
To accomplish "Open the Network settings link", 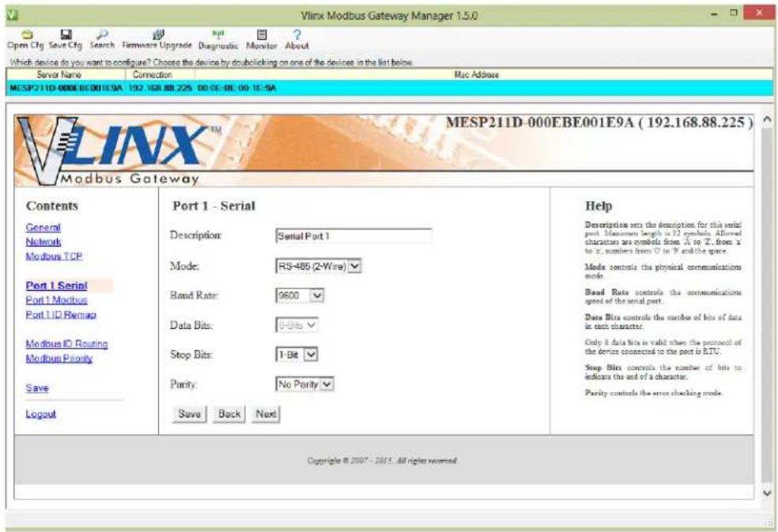I will 43,242.
